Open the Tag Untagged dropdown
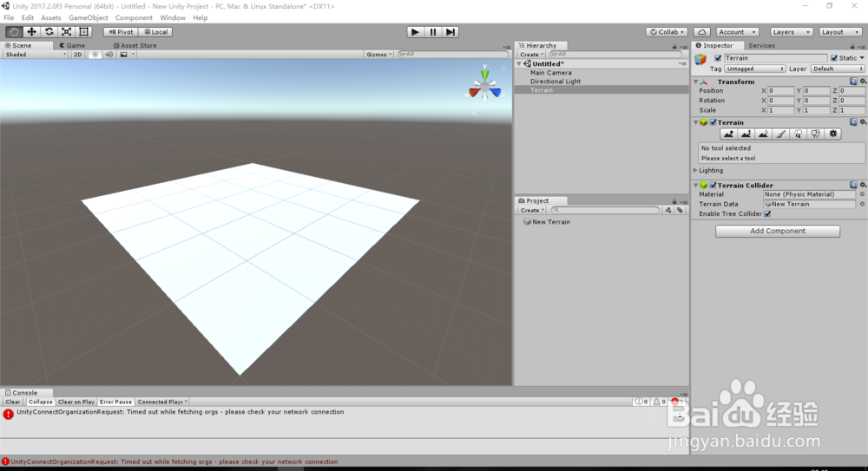868x471 pixels. [x=755, y=69]
